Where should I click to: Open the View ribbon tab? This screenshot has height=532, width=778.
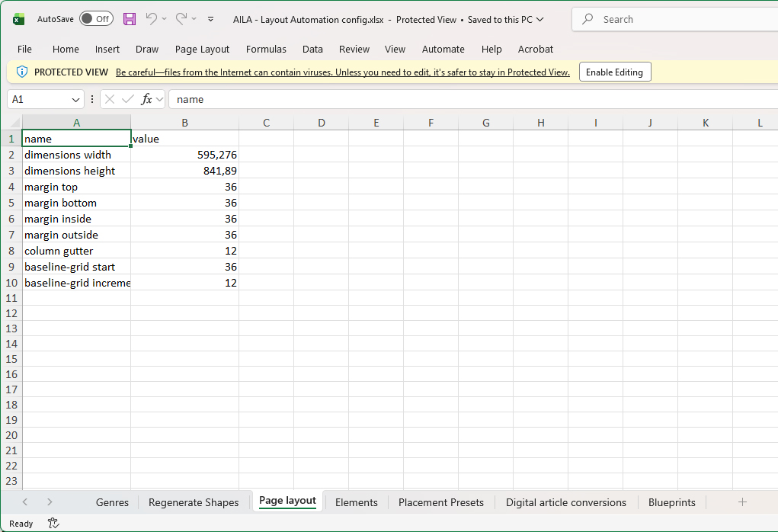(395, 49)
